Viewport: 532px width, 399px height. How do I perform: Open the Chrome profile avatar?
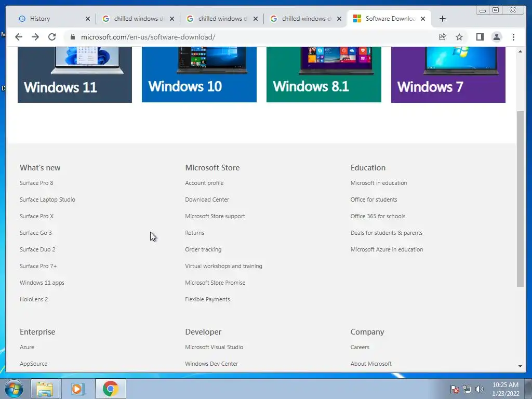(496, 37)
